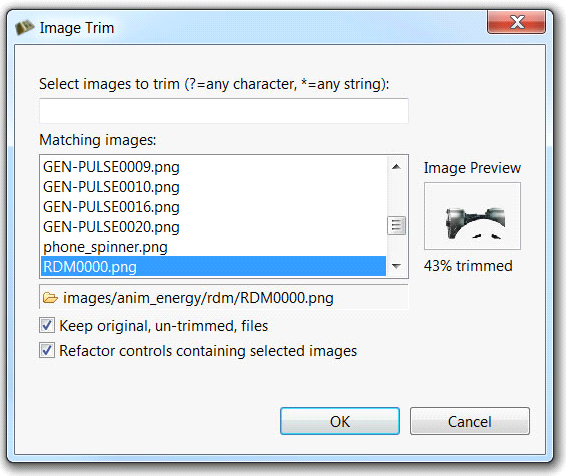Click the list scrollbar thumb grip
Viewport: 566px width, 476px height.
[x=396, y=226]
